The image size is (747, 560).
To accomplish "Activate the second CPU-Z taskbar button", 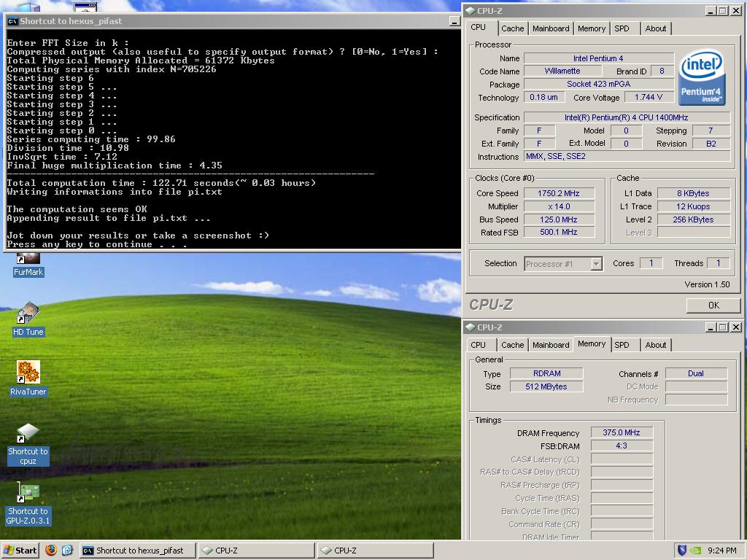I will coord(376,550).
